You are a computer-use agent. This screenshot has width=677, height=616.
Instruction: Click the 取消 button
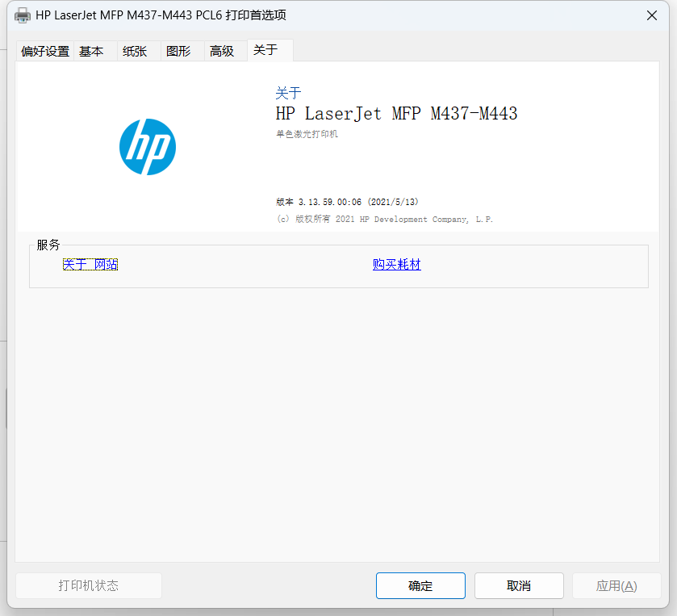(x=519, y=585)
